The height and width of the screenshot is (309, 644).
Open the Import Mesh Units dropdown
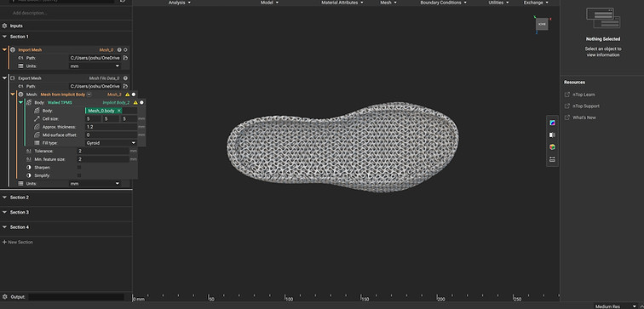click(94, 66)
